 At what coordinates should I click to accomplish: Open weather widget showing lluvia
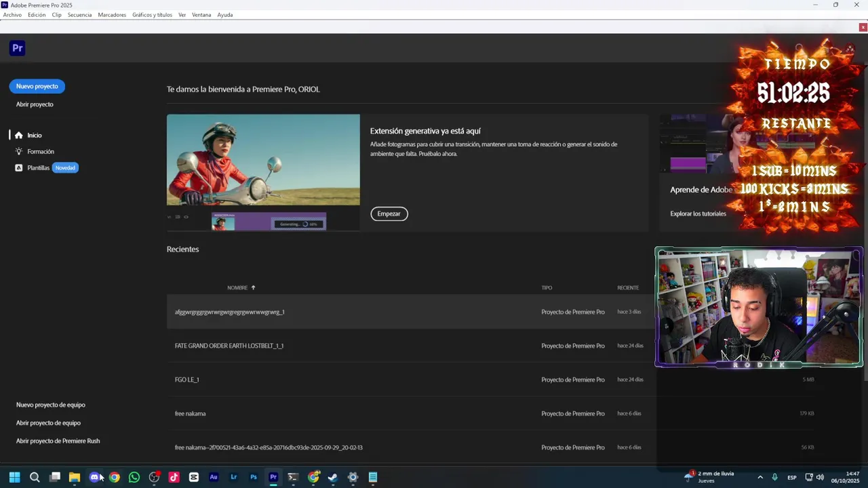[709, 477]
